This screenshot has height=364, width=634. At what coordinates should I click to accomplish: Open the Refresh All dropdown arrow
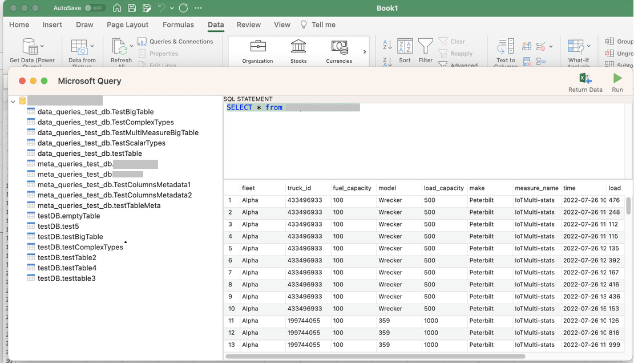[x=131, y=46]
